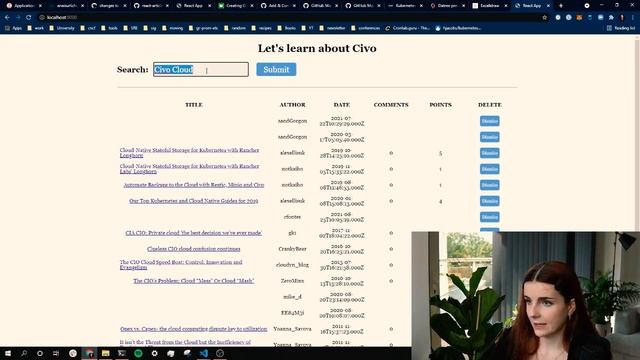Bookmark this page with the star icon
This screenshot has width=640, height=360.
coord(544,18)
